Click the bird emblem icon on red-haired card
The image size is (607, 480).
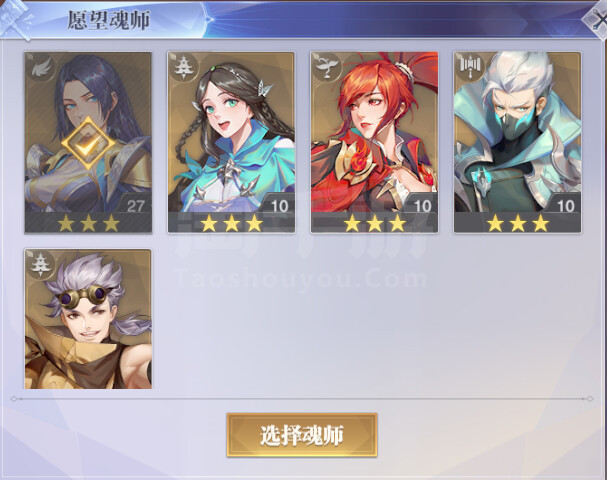tap(326, 67)
